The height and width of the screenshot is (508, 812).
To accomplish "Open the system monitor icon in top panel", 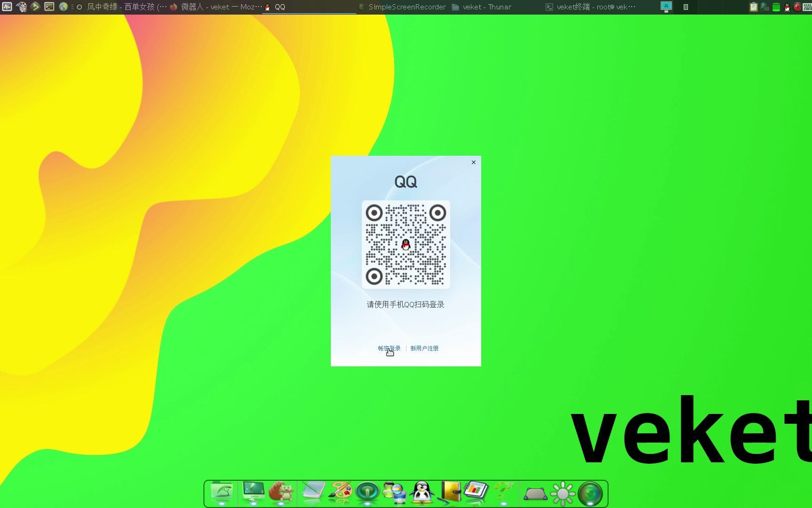I will tap(7, 7).
